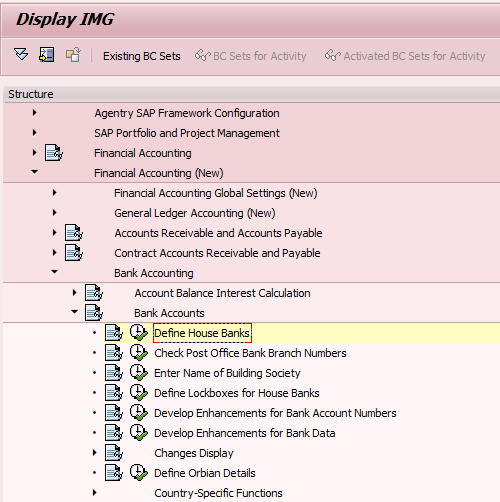Open documentation for Develop Enhancements for Bank Account Numbers
Screen dimensions: 500x502
(114, 413)
